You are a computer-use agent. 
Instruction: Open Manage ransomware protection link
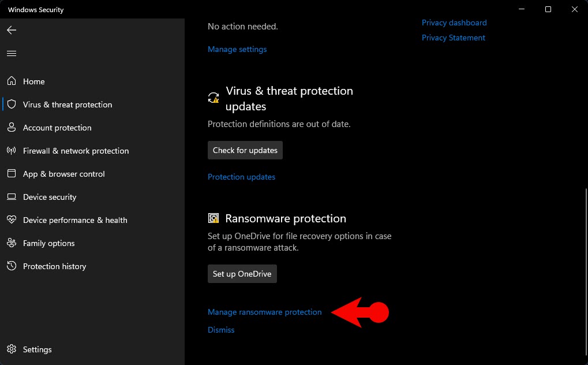[x=265, y=312]
